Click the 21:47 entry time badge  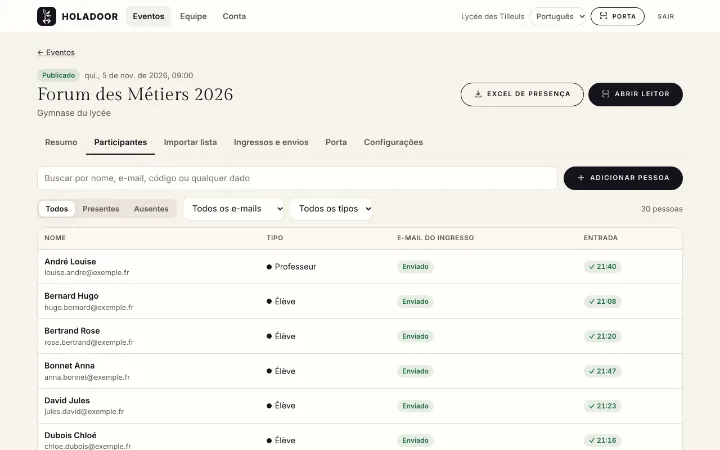602,371
